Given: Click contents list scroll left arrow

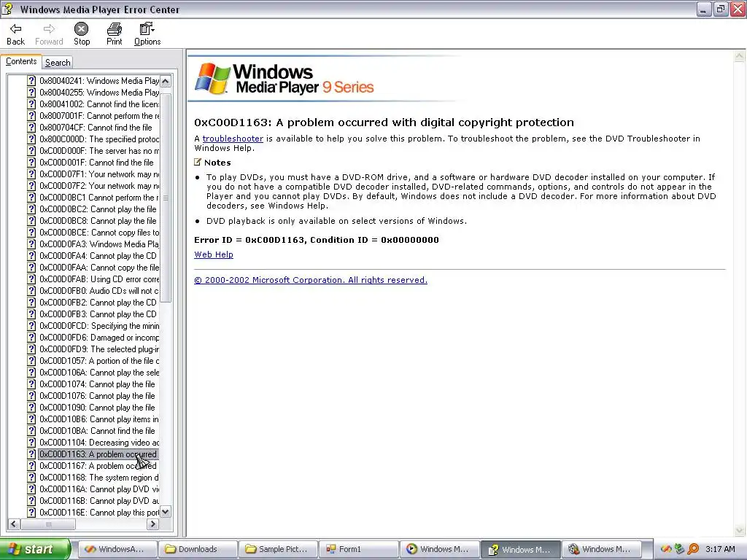Looking at the screenshot, I should [x=13, y=524].
